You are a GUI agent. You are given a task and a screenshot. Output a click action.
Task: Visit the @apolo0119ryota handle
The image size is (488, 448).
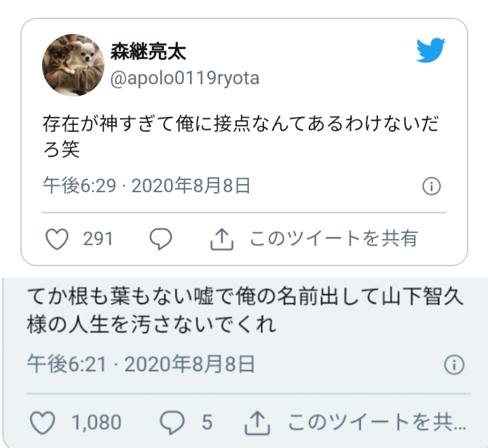pos(185,78)
